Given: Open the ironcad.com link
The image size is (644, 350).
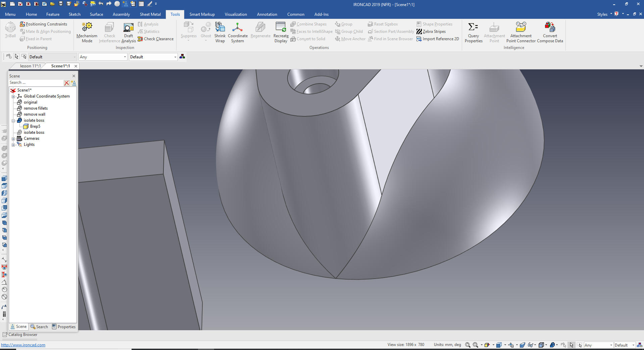Looking at the screenshot, I should [23, 345].
